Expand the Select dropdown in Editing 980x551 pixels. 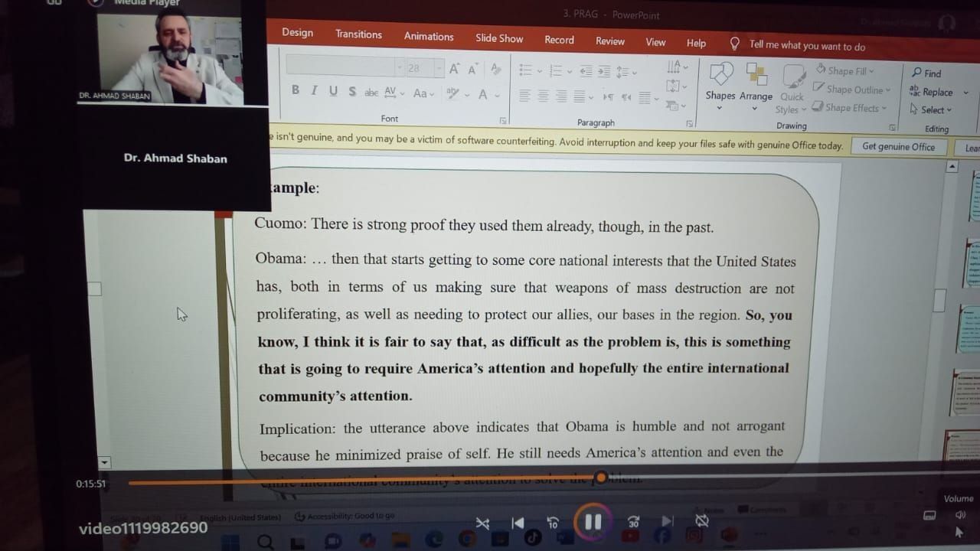click(931, 109)
